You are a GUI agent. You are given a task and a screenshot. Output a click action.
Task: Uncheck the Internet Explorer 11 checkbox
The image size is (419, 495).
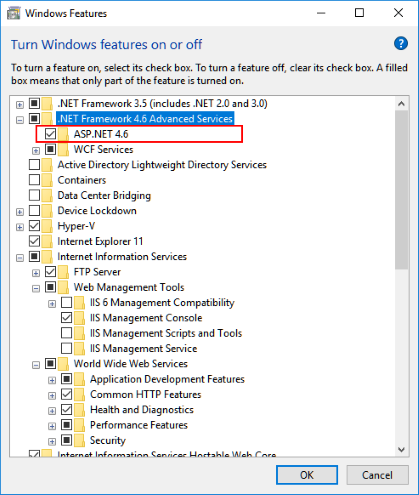34,241
